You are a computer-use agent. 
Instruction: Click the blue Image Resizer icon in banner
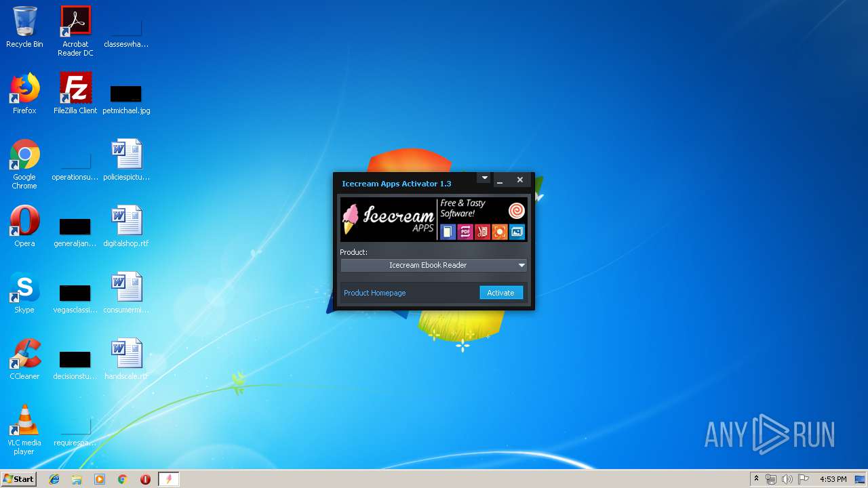click(x=517, y=232)
